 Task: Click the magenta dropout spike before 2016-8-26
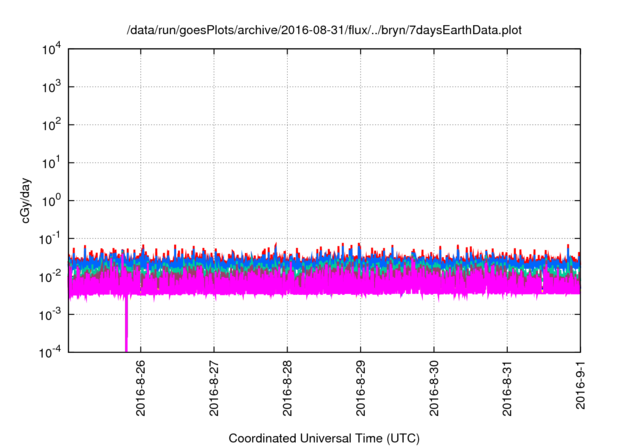126,324
